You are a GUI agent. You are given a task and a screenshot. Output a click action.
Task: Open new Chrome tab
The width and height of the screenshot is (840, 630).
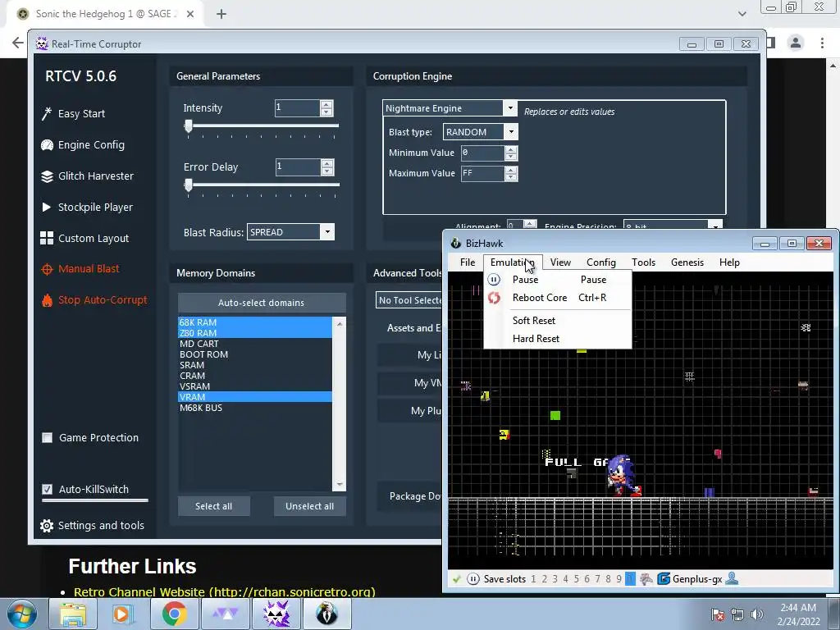[x=221, y=14]
